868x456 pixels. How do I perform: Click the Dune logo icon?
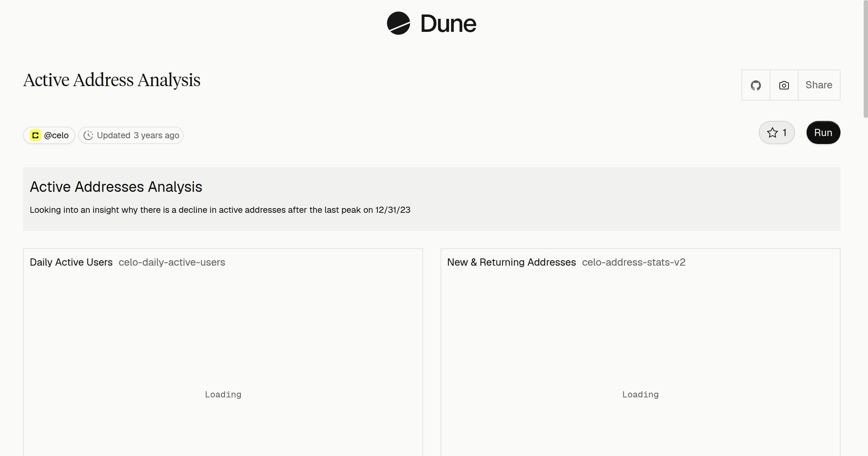(x=398, y=23)
